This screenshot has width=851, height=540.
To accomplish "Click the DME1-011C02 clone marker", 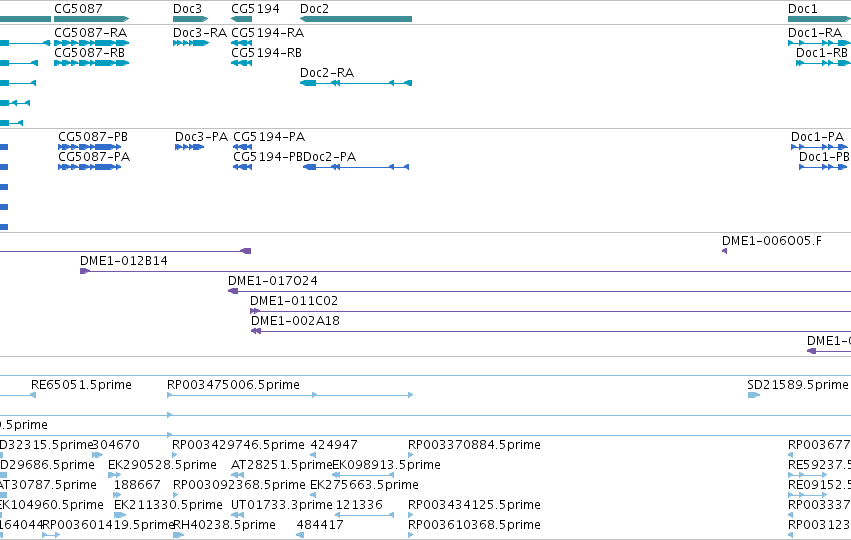I will tap(255, 311).
